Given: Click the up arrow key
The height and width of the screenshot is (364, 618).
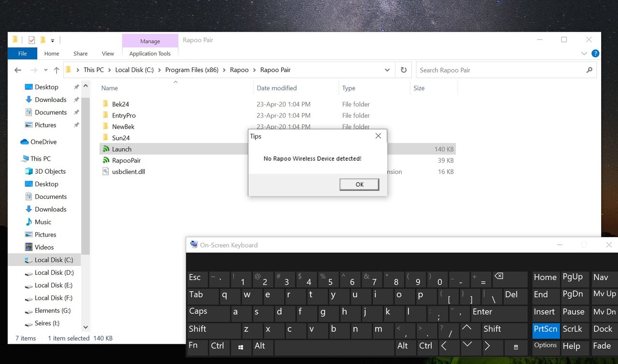Looking at the screenshot, I should coord(470,331).
